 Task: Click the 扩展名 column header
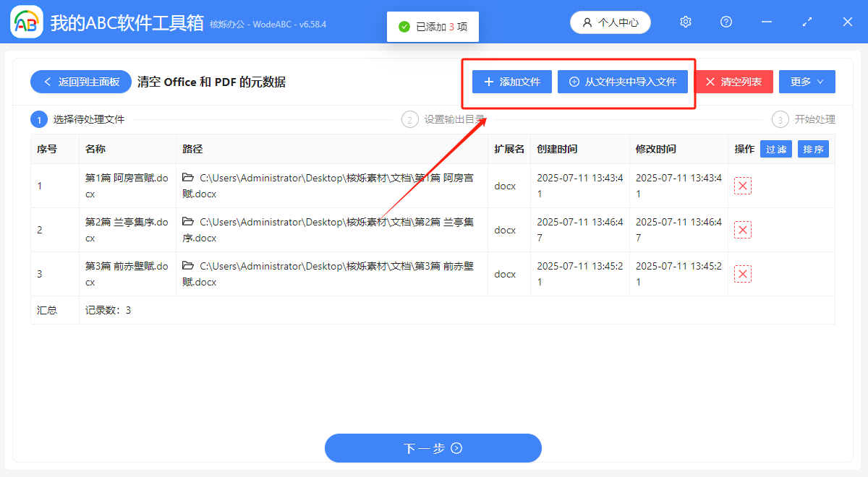509,149
